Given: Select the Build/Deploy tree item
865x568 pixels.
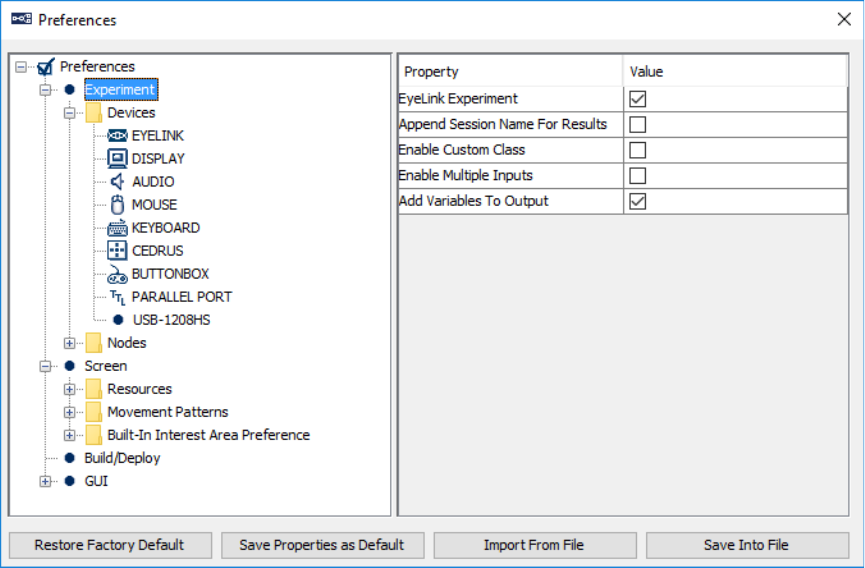Looking at the screenshot, I should coord(122,458).
